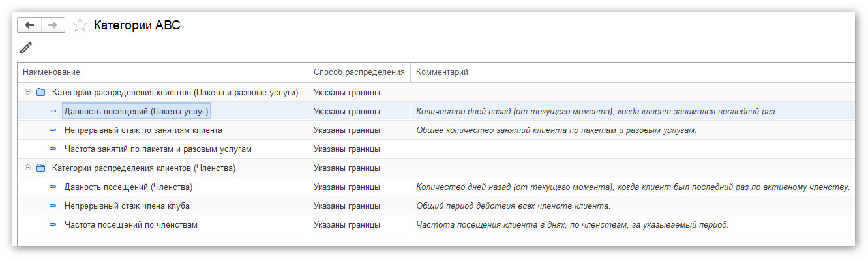This screenshot has height=259, width=868.
Task: Select row Давность посещений (Пакеты услуг)
Action: (436, 112)
